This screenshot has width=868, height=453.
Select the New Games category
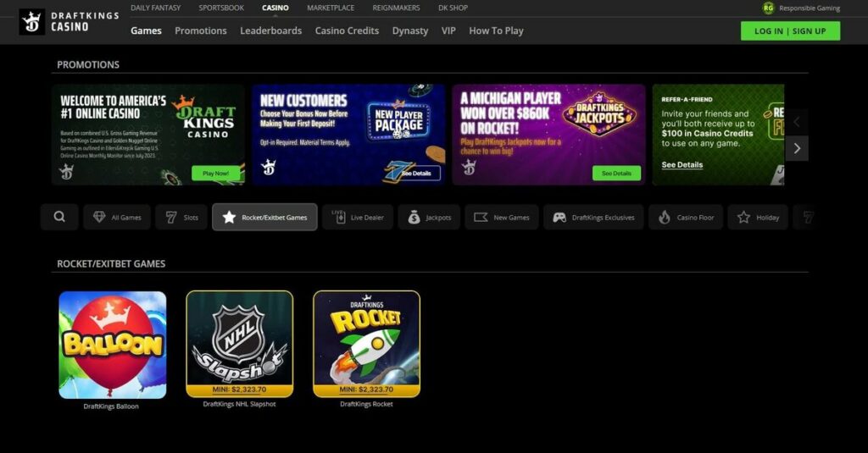pos(502,217)
